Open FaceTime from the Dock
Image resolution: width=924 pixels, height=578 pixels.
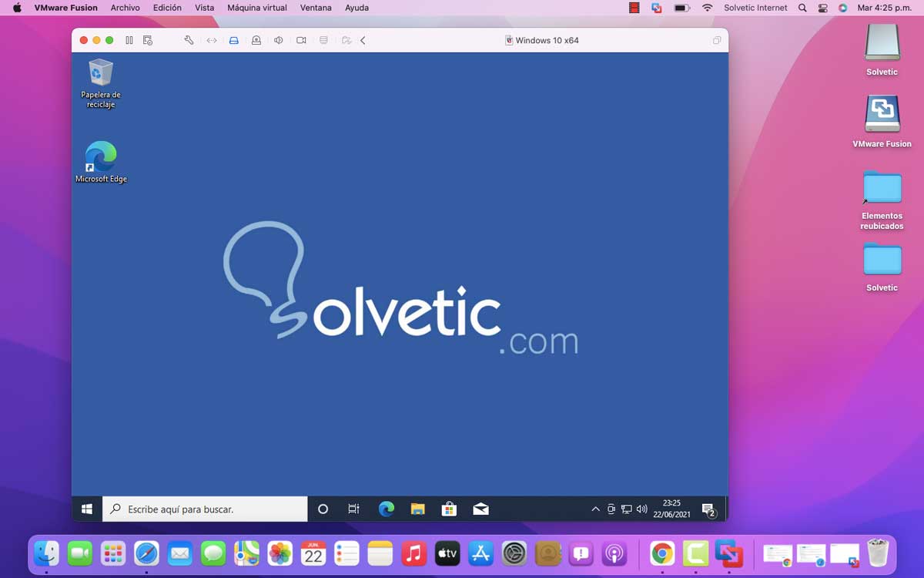(80, 553)
